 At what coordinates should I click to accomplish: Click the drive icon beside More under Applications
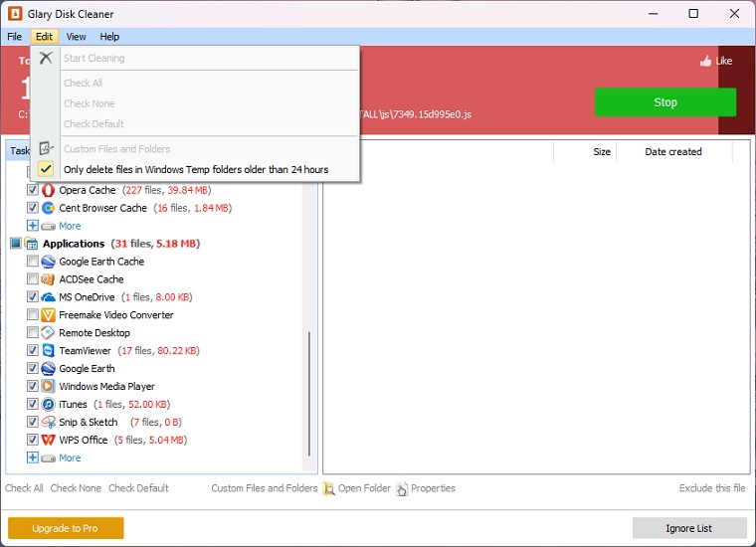click(48, 457)
